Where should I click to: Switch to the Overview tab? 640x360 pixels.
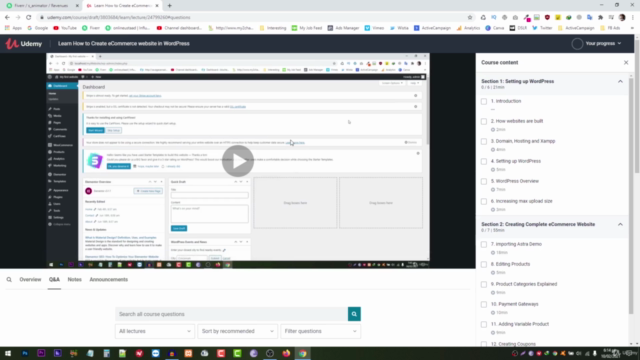(30, 280)
